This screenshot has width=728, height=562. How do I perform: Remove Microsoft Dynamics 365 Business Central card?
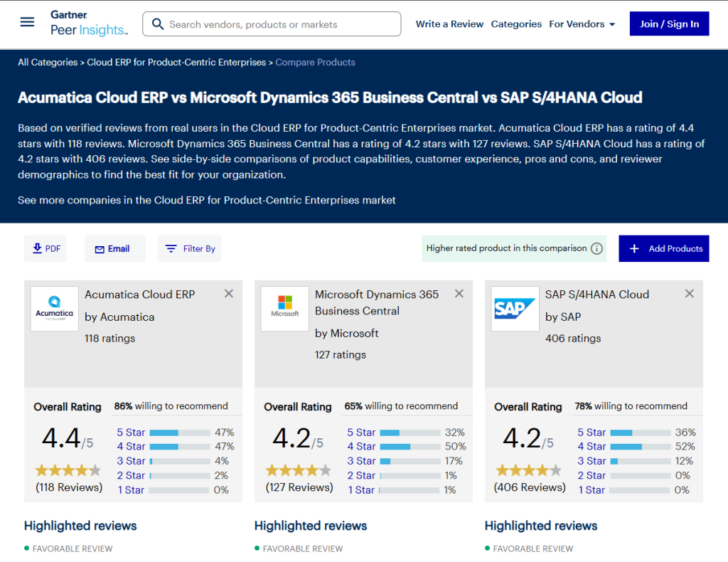(459, 294)
